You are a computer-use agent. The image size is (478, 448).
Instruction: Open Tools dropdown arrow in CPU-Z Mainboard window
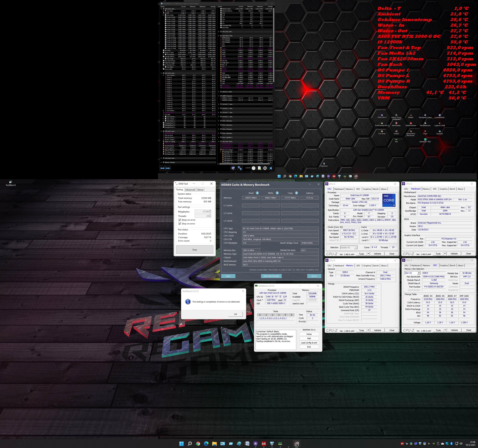click(x=445, y=254)
